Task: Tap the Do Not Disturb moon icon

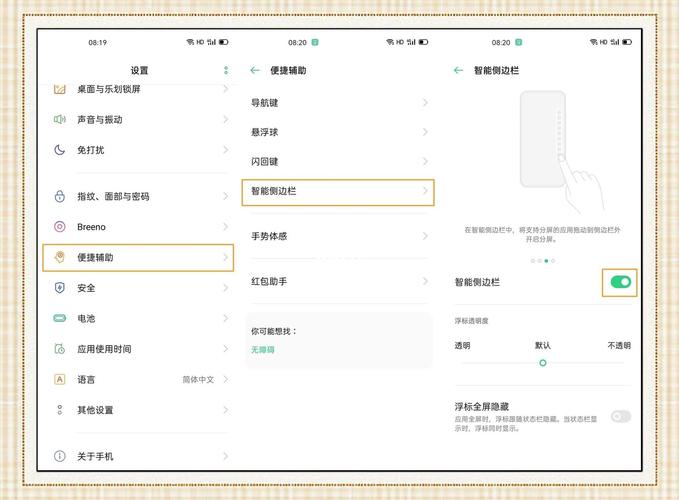Action: coord(59,150)
